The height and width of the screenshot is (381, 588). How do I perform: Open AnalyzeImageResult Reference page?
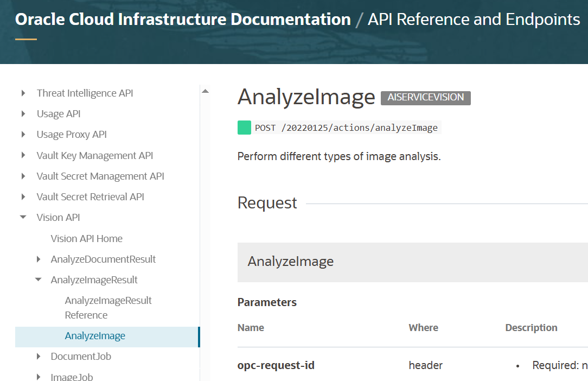(108, 307)
